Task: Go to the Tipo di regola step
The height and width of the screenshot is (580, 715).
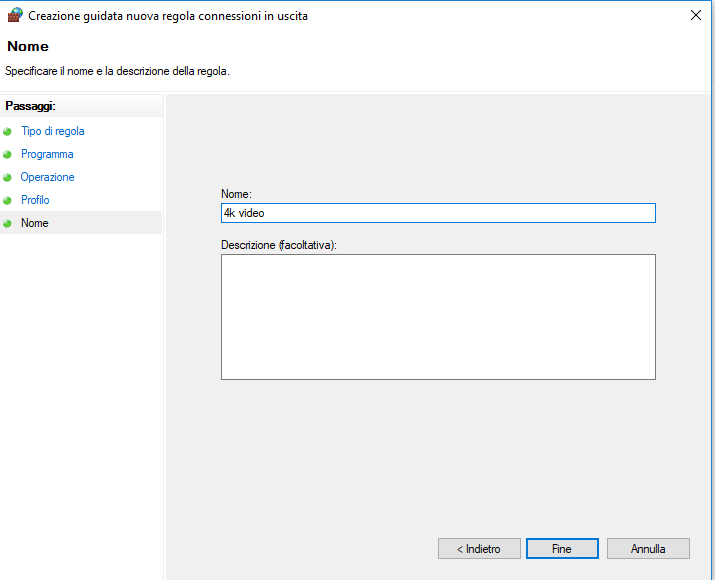Action: (x=52, y=131)
